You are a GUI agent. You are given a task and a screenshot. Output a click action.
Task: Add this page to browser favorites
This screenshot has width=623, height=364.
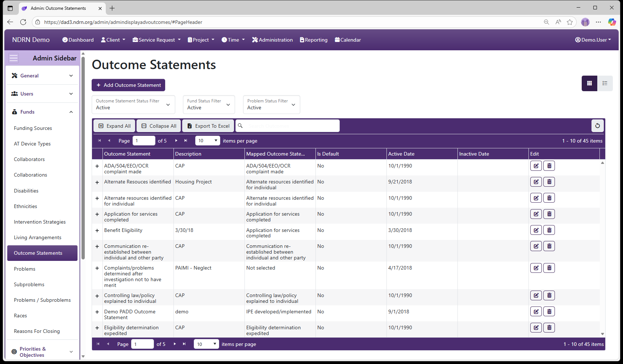pyautogui.click(x=570, y=22)
